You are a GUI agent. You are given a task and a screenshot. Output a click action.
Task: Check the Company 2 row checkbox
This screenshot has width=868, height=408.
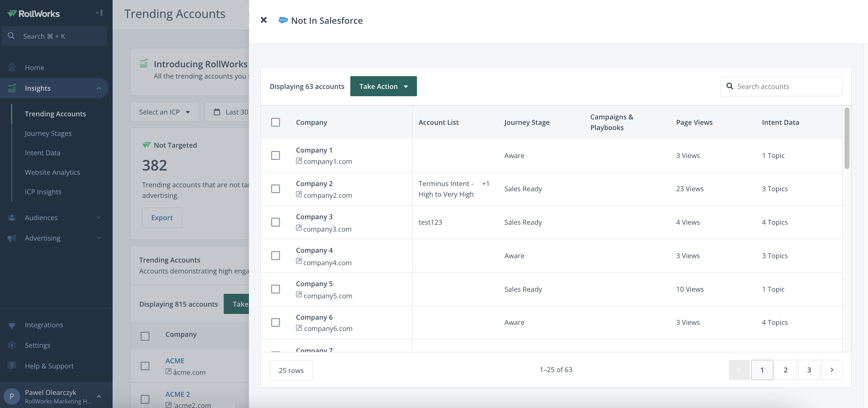(x=276, y=189)
